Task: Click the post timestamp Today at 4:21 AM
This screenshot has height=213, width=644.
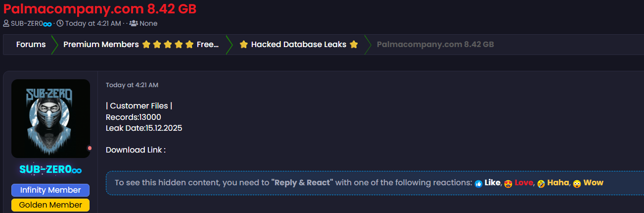Action: [x=132, y=85]
